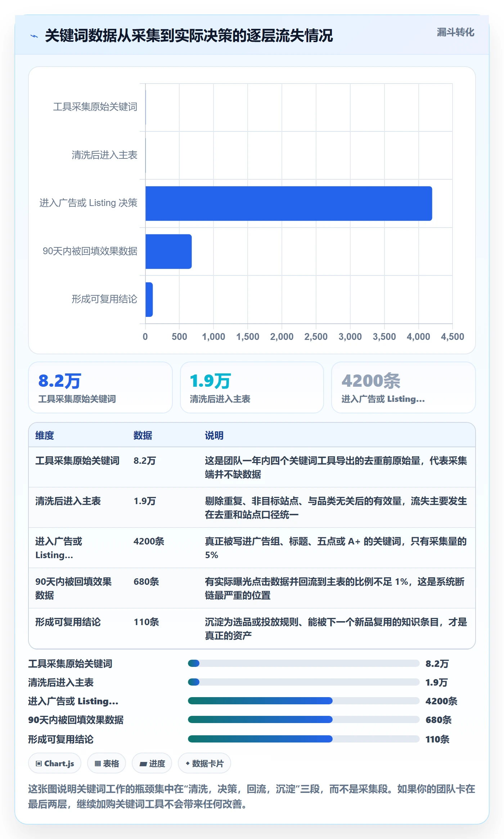Click the progress bar showing 680条

tap(303, 719)
